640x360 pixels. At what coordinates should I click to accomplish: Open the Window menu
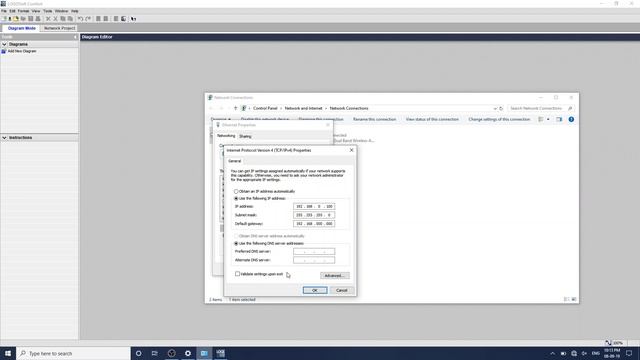coord(62,11)
